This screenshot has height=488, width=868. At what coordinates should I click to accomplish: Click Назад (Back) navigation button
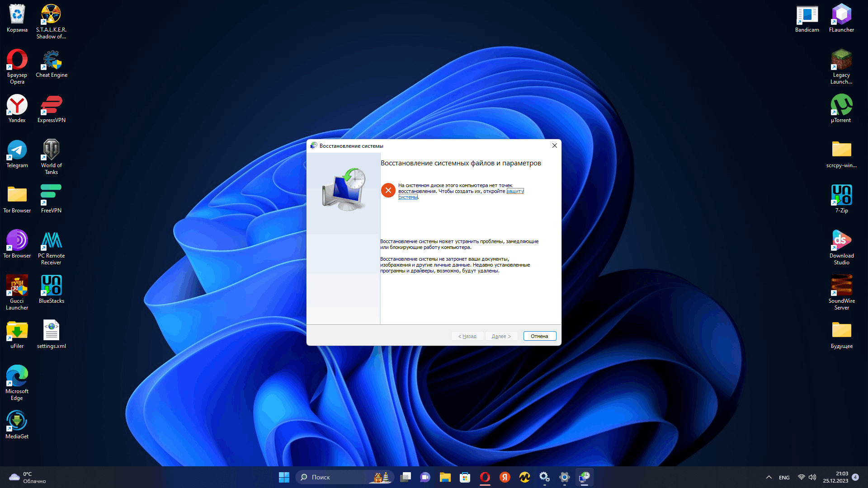(467, 335)
